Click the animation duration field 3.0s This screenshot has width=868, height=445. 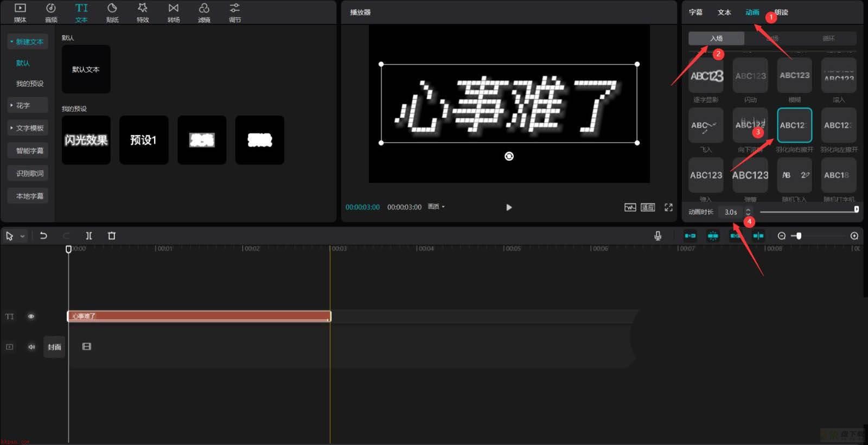coord(731,212)
